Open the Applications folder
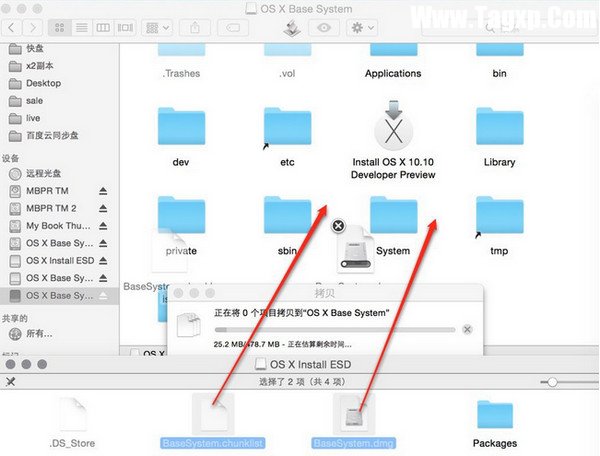The height and width of the screenshot is (456, 600). [x=393, y=61]
